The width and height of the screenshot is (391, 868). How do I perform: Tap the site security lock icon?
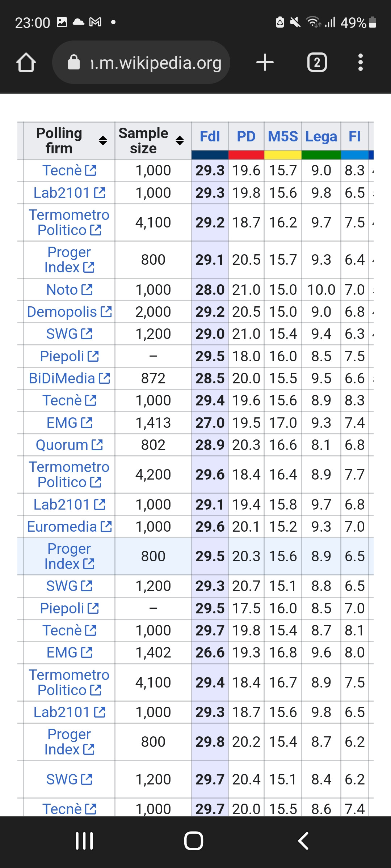point(74,62)
